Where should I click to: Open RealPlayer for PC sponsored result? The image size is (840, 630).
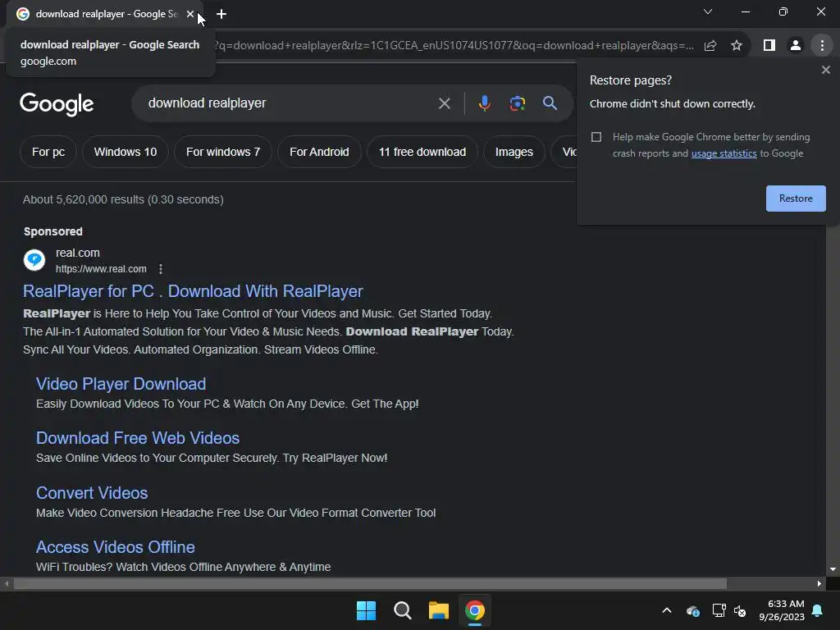(193, 291)
